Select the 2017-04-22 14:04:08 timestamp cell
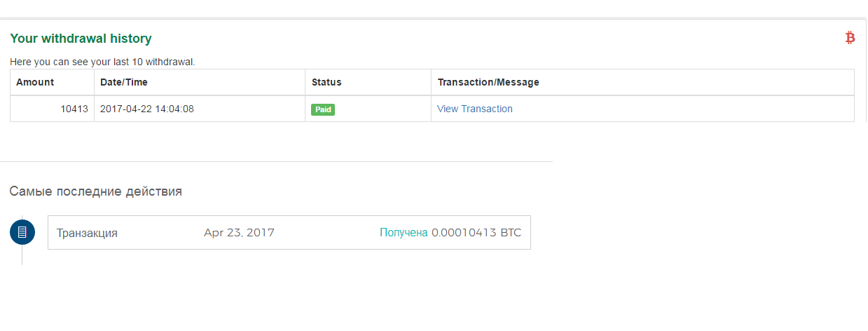This screenshot has height=331, width=868. coord(147,109)
